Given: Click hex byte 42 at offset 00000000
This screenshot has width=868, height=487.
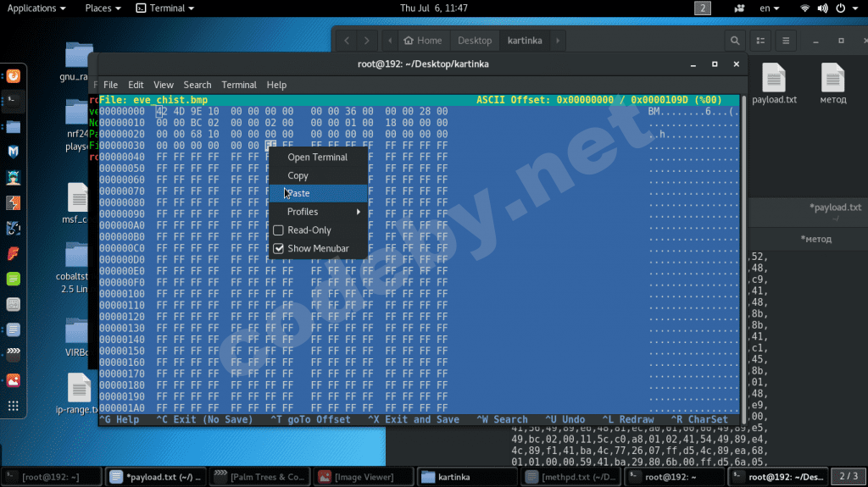Looking at the screenshot, I should [x=161, y=111].
